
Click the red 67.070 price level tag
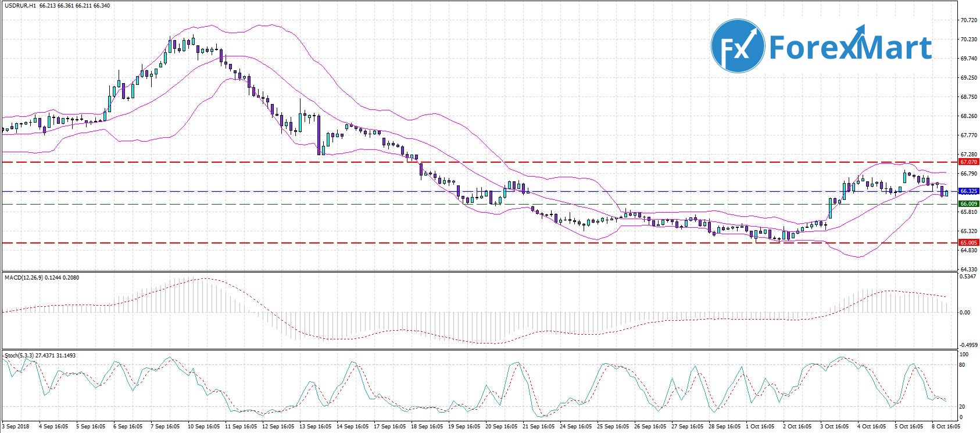[969, 162]
